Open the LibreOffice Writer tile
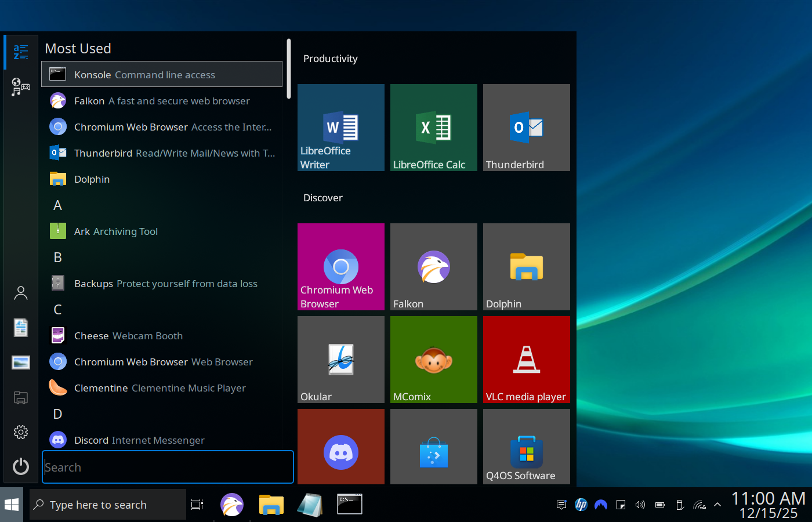Screen dimensions: 812x522 (340, 128)
